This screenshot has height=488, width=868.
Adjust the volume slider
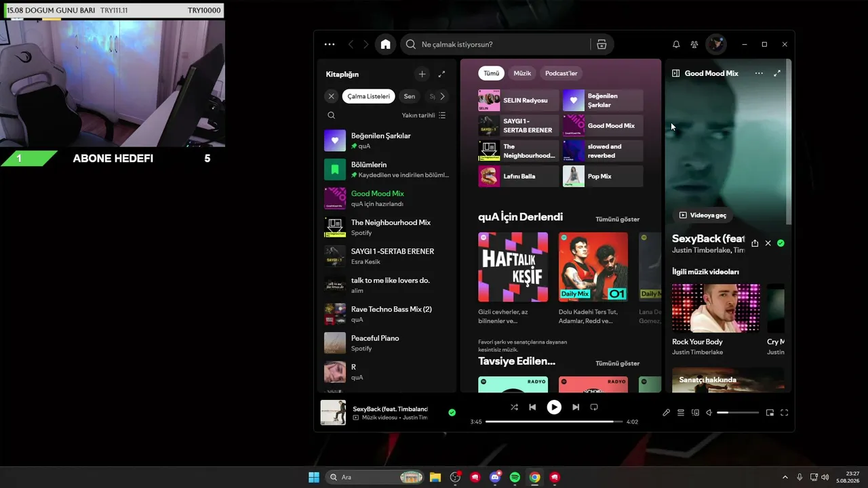tap(738, 413)
